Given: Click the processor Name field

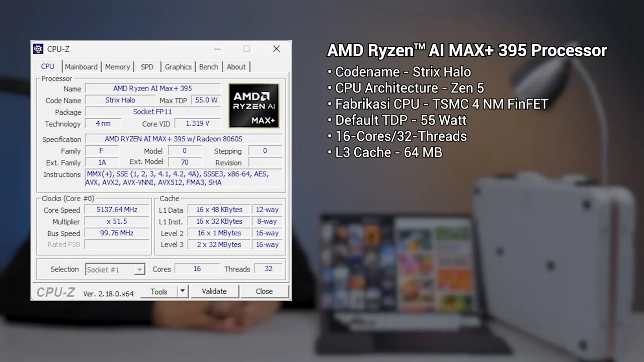Looking at the screenshot, I should tap(152, 88).
